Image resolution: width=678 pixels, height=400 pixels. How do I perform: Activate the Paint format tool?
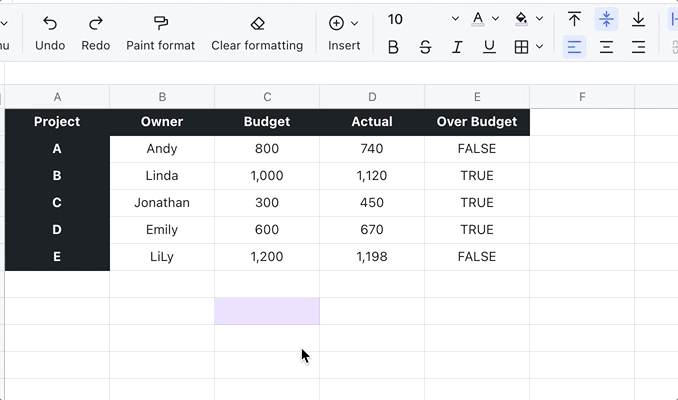[160, 22]
